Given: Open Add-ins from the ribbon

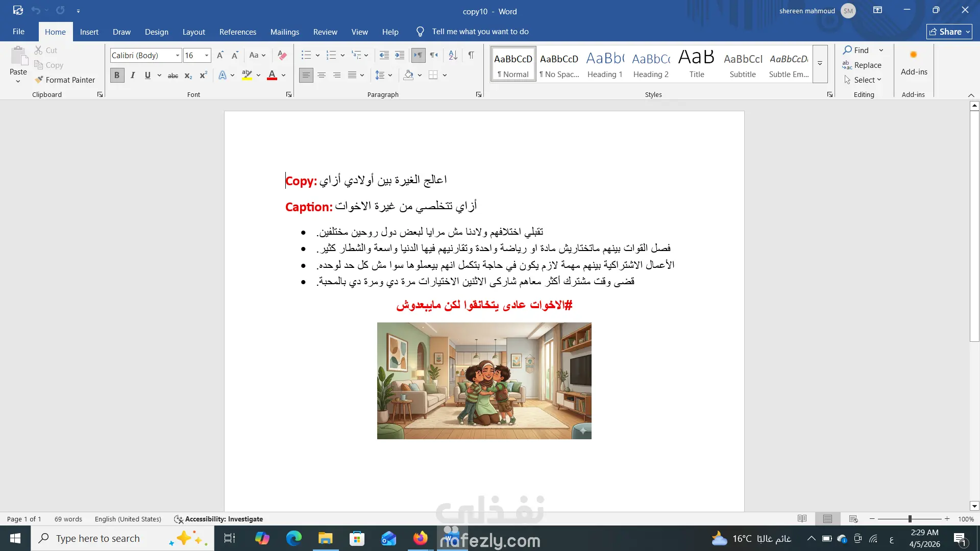Looking at the screenshot, I should (914, 63).
